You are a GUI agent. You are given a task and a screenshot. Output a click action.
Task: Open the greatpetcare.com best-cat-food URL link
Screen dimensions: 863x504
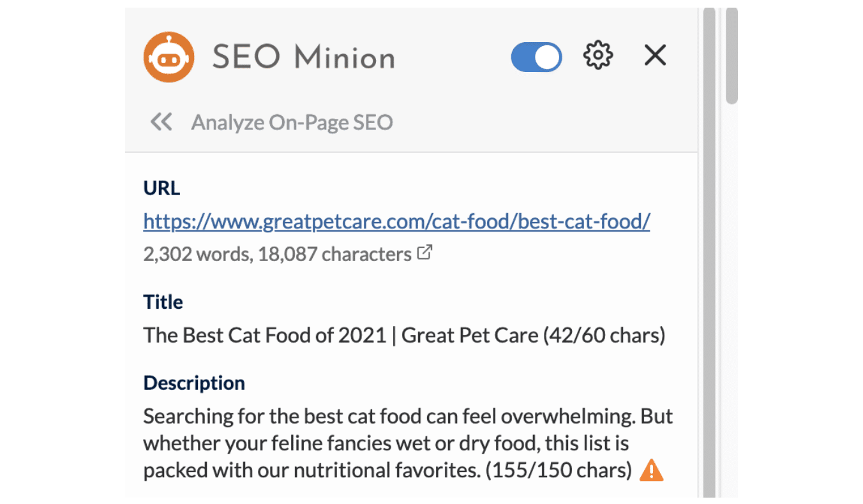396,221
